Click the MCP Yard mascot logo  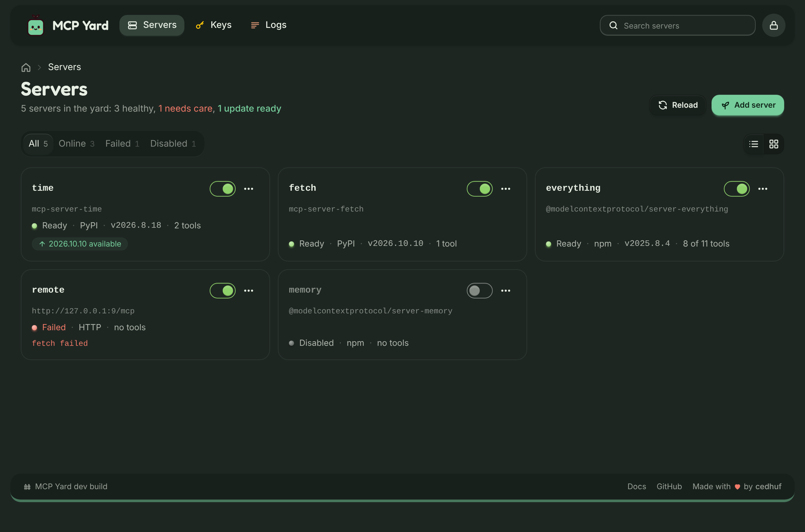point(36,25)
